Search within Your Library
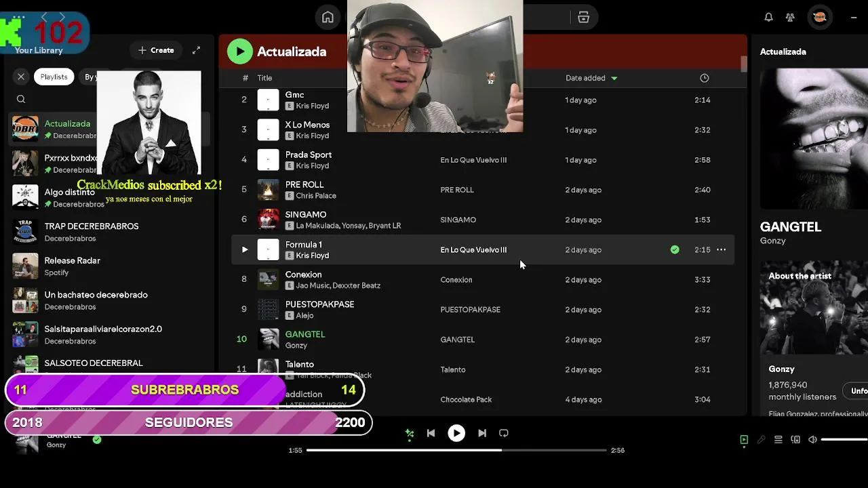Viewport: 868px width, 488px height. point(21,99)
